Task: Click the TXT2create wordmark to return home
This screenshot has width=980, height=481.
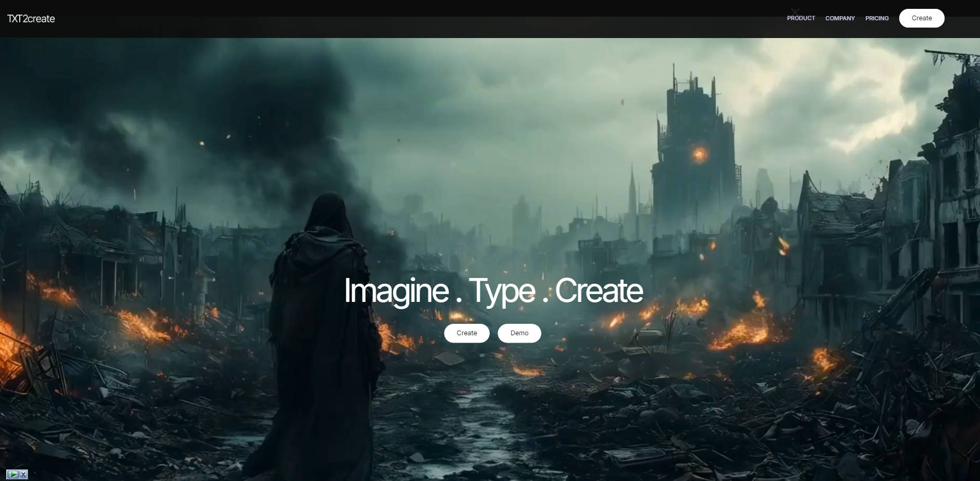Action: [x=31, y=18]
